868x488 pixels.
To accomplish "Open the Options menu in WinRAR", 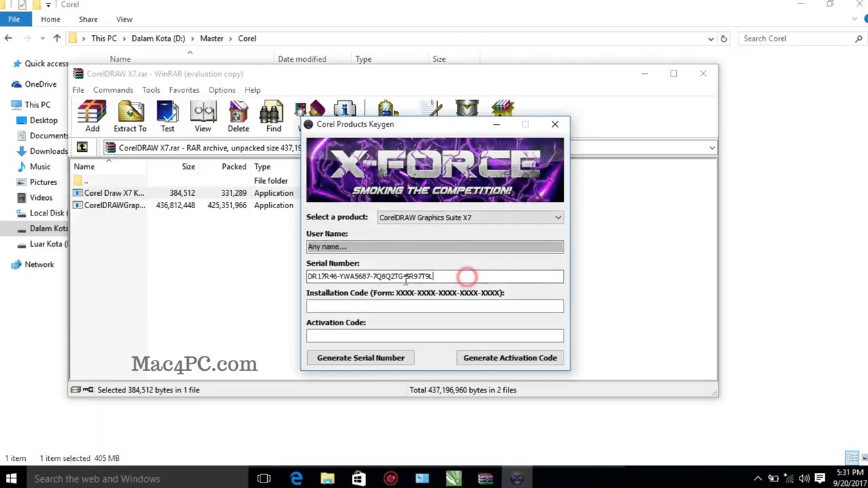I will 222,89.
